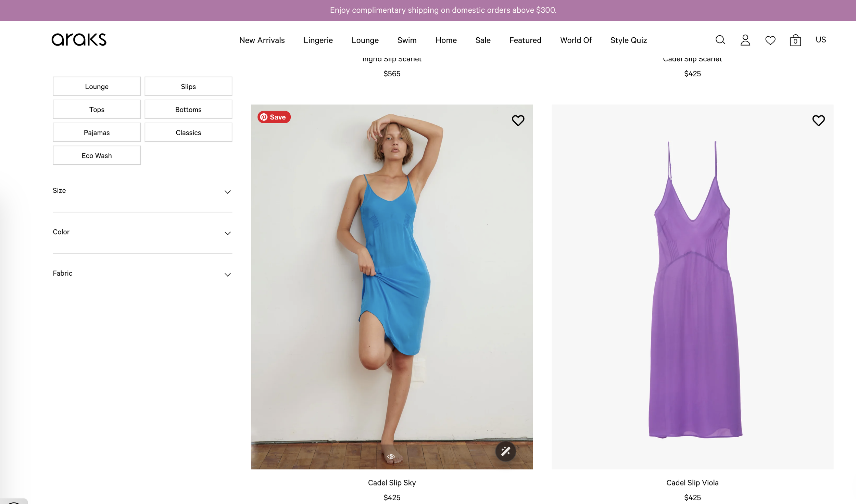Screen dimensions: 856x504
Task: Favorite the Cadel Slip Viola heart
Action: (818, 121)
